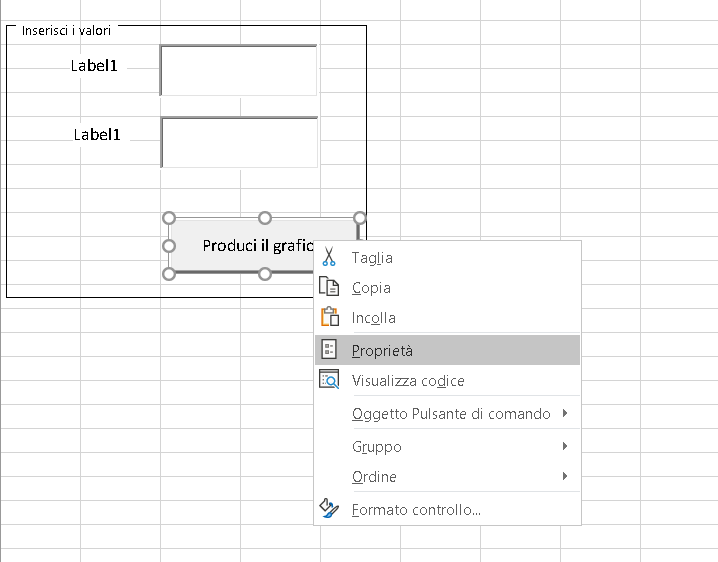Select the upper Label1 label

94,66
